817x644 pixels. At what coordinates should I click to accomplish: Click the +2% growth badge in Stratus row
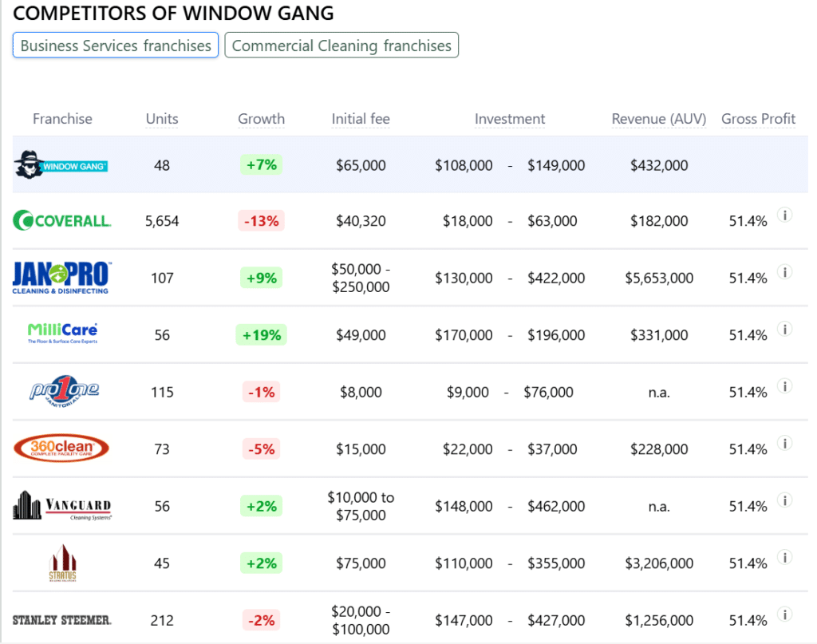(x=261, y=563)
